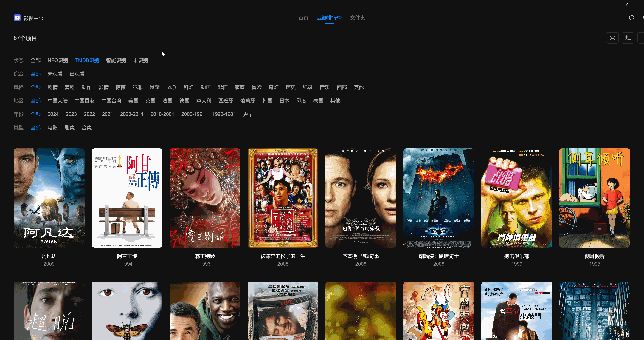Filter region by 中国大陆
This screenshot has height=340, width=644.
[x=58, y=101]
